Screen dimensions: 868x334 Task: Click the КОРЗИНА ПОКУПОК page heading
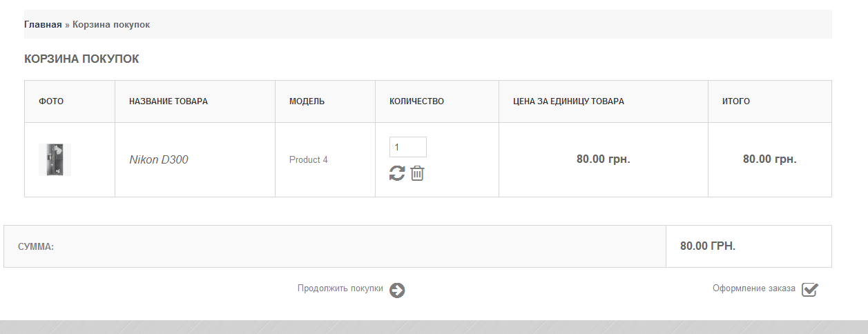[x=81, y=59]
